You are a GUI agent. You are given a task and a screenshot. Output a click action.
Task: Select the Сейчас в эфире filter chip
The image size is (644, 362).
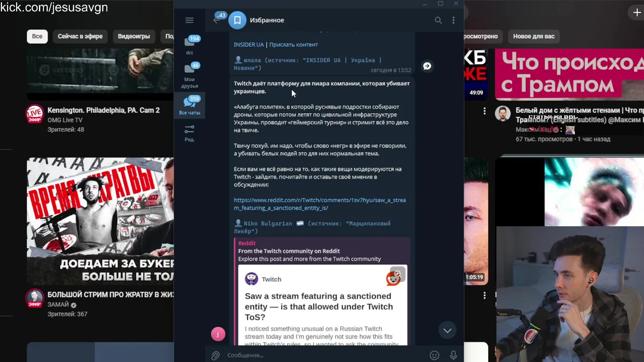[80, 36]
